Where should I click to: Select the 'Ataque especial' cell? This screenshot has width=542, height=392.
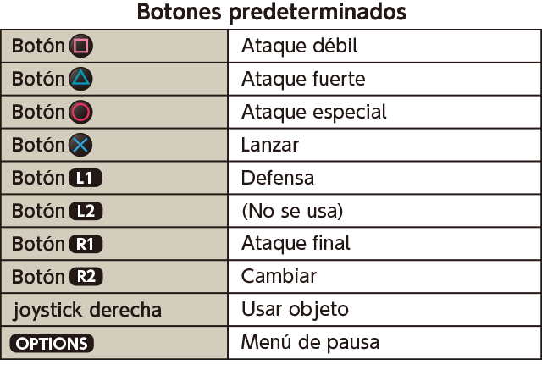pos(384,112)
